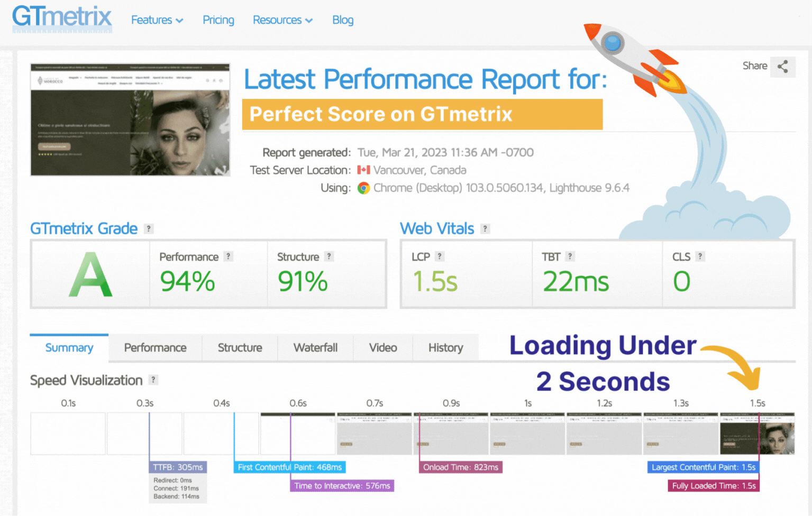812x516 pixels.
Task: Click First Contentful Paint: 468ms marker
Action: point(290,467)
